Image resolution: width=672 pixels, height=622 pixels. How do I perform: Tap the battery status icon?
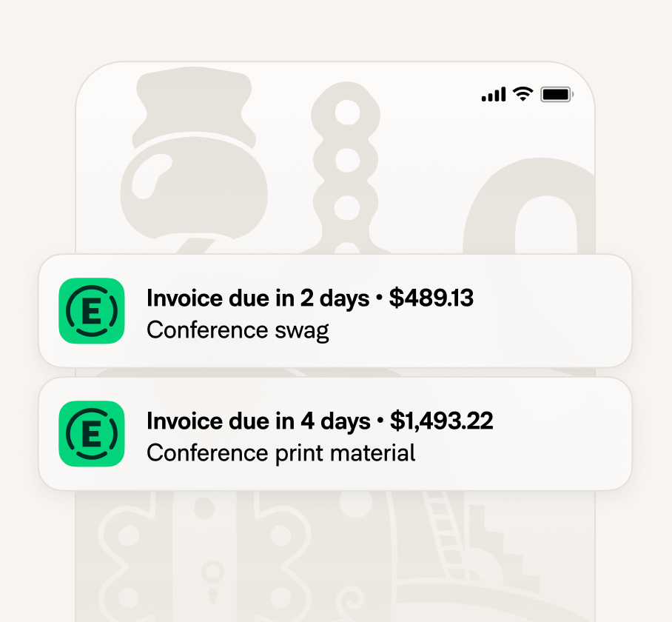pyautogui.click(x=557, y=94)
